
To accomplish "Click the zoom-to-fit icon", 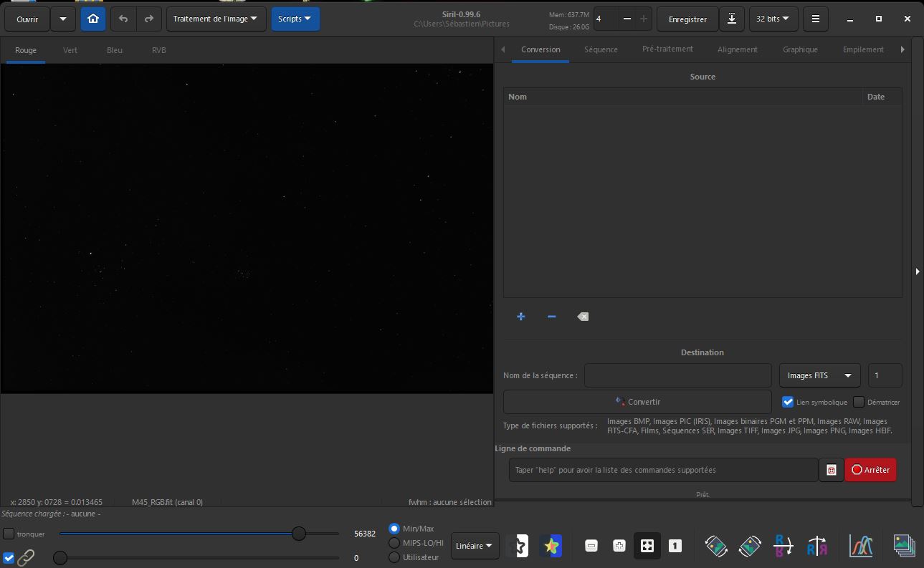I will 647,546.
